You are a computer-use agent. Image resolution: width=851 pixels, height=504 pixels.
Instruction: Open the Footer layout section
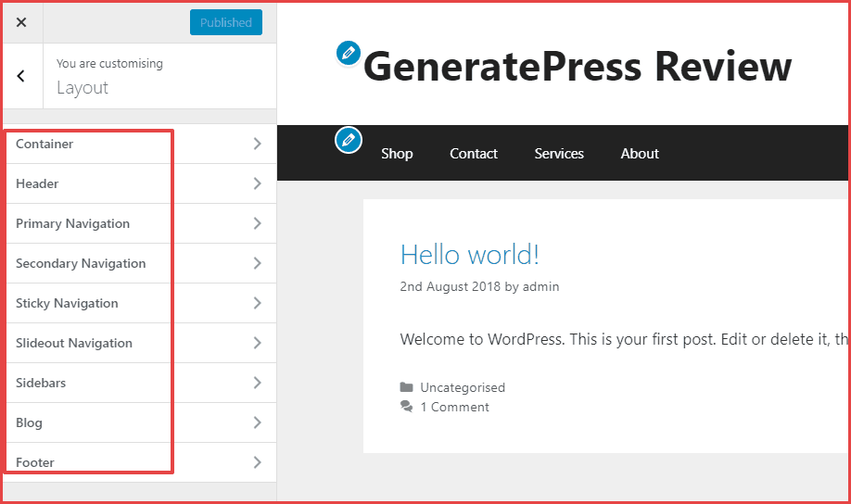pyautogui.click(x=140, y=462)
